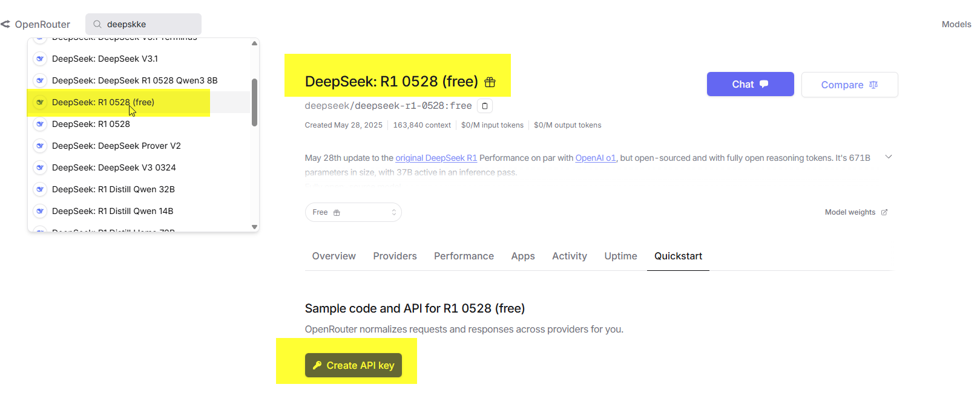This screenshot has height=393, width=980.
Task: Click the dropdown list scrollbar thumb
Action: point(255,102)
